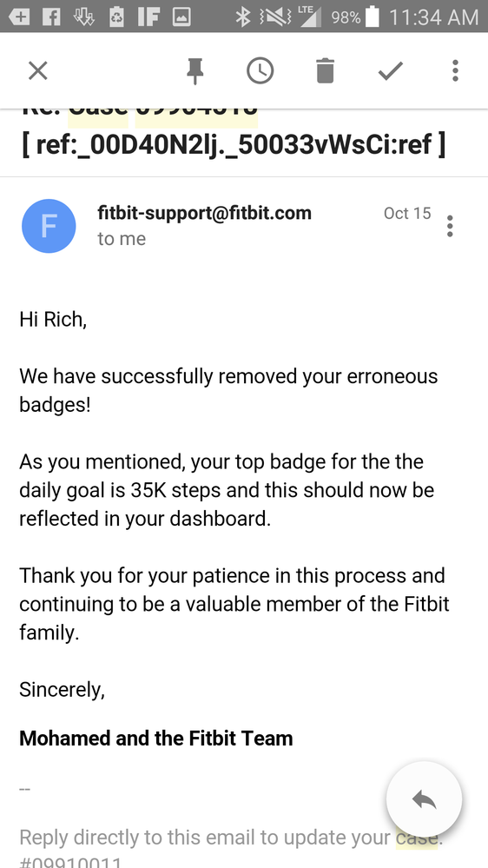This screenshot has height=868, width=488.
Task: Tap the fitbit-support@fitbit.com sender address
Action: (x=204, y=213)
